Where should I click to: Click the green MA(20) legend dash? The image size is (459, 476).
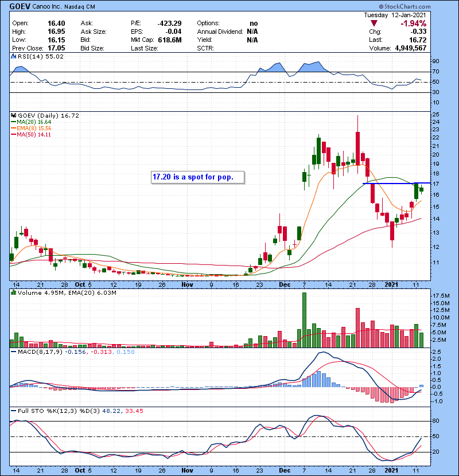click(13, 122)
